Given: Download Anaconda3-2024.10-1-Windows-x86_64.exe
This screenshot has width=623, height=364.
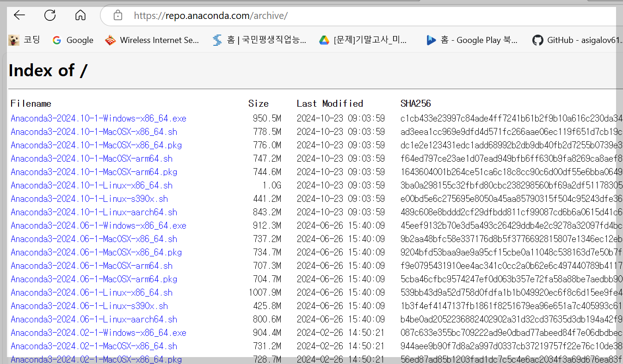Looking at the screenshot, I should [99, 118].
